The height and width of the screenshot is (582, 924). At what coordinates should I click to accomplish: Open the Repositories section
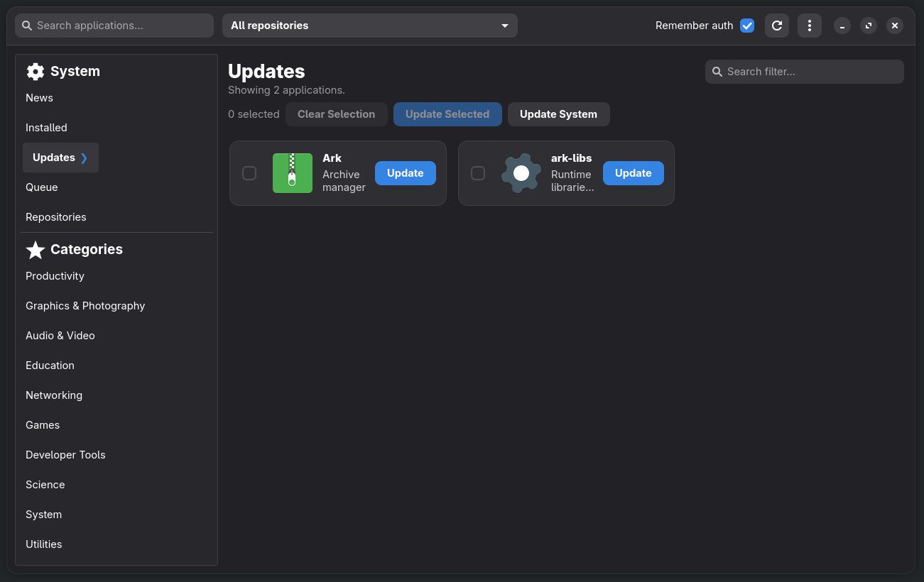[x=55, y=216]
